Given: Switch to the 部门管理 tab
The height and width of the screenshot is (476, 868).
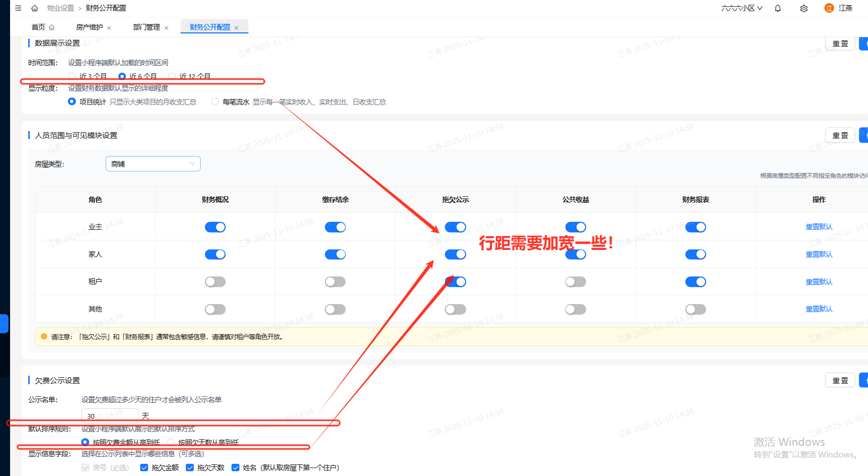Looking at the screenshot, I should click(x=146, y=27).
